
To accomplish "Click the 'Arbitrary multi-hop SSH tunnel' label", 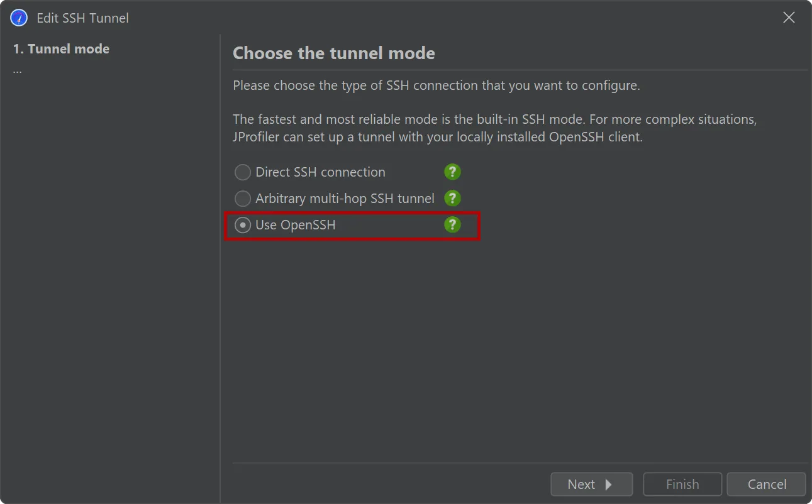I will (345, 199).
